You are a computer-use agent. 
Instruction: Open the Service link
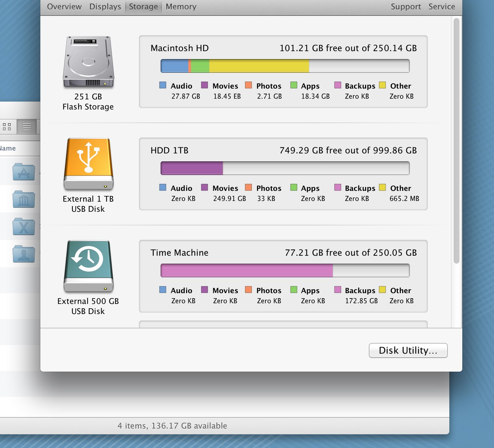coord(442,6)
